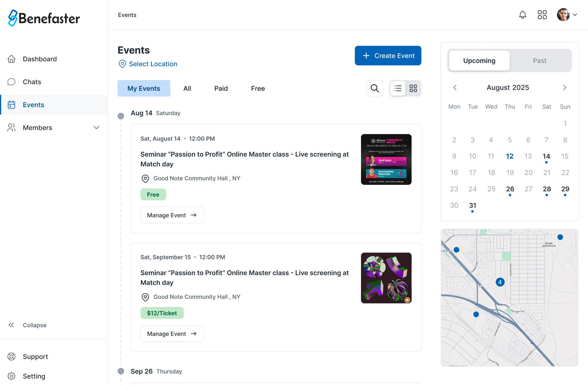Click the lower-left map marker
This screenshot has width=588, height=385.
tap(476, 314)
